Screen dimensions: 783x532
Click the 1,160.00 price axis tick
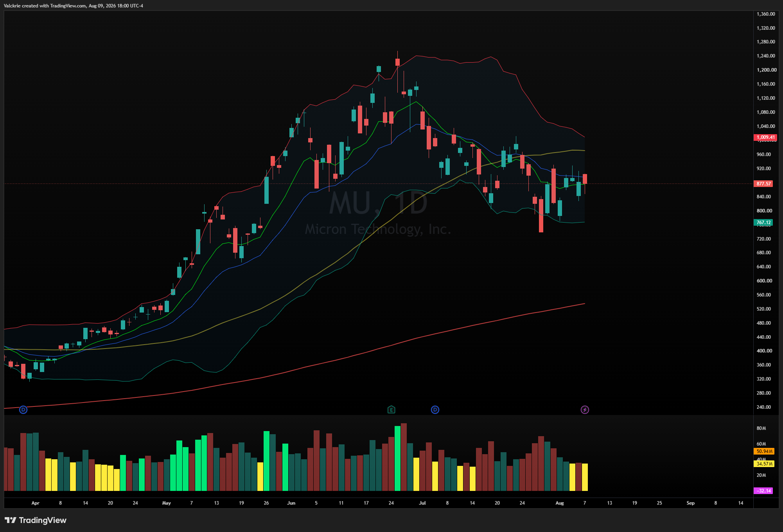(766, 84)
